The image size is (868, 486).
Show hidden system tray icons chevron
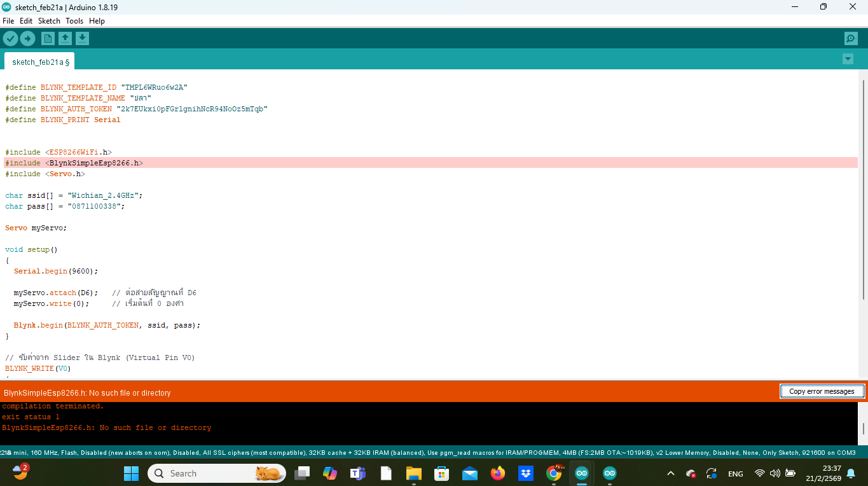click(670, 474)
